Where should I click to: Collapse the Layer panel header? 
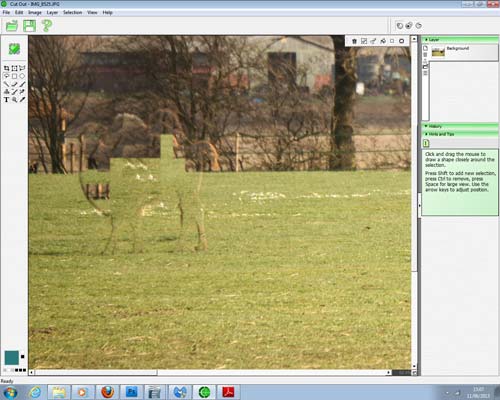click(x=460, y=40)
